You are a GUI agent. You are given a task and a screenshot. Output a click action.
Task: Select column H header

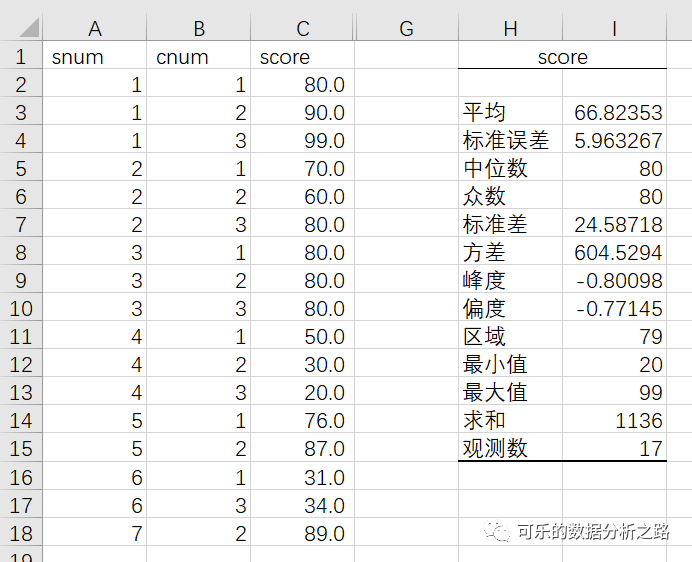510,28
